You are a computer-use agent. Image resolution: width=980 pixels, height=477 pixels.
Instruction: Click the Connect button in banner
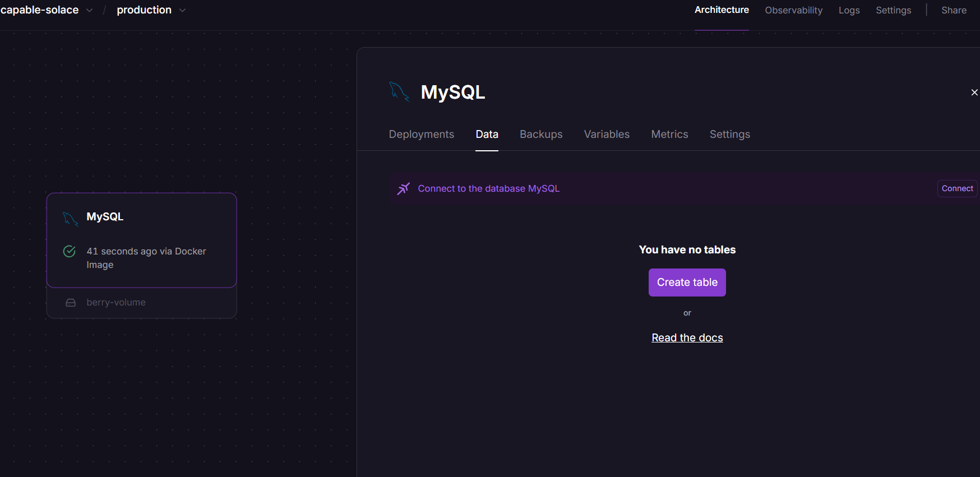957,189
